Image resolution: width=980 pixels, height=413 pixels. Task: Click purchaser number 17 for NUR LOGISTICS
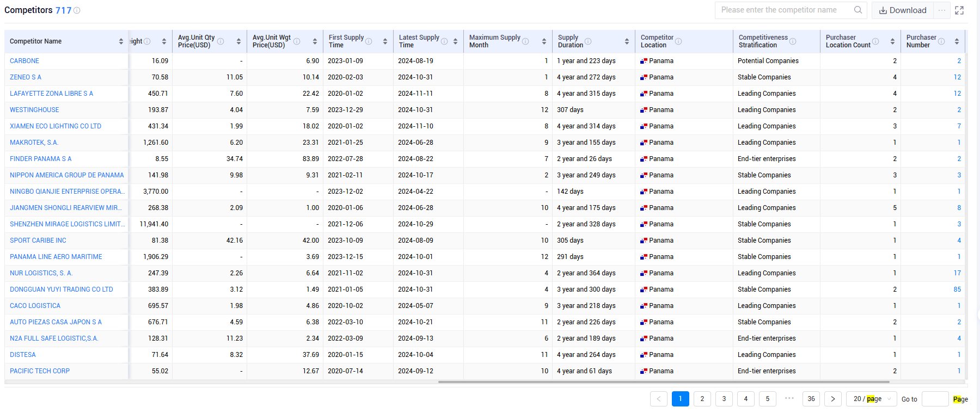pyautogui.click(x=957, y=273)
